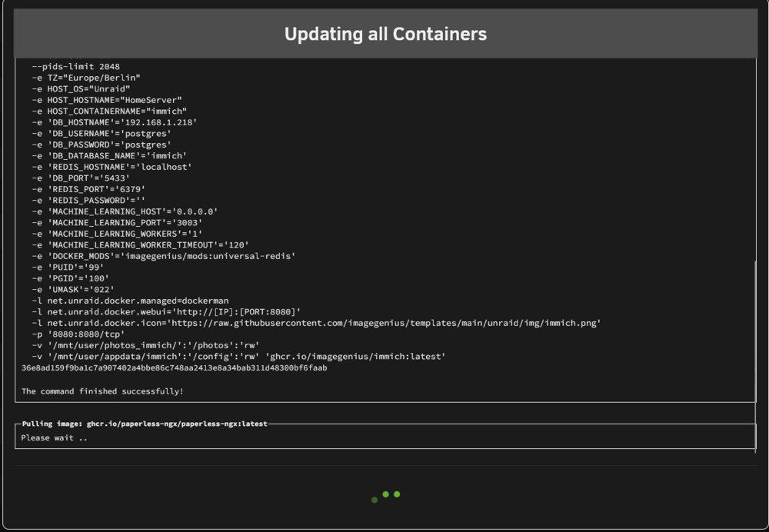Click the --pids-limit 2048 line
This screenshot has width=769, height=532.
(x=76, y=67)
